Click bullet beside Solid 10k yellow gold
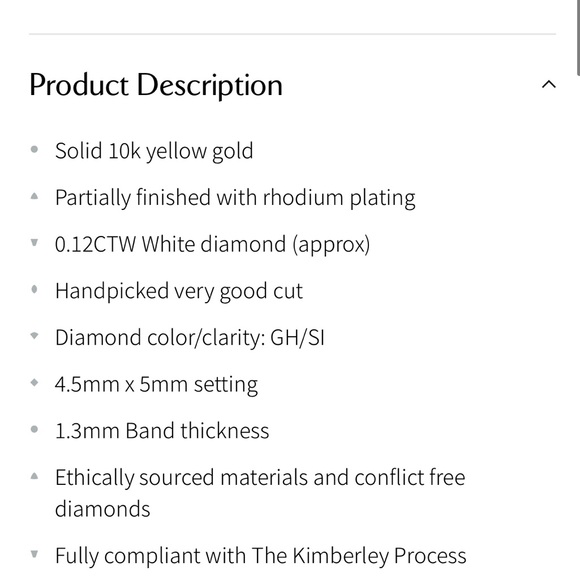Image resolution: width=580 pixels, height=580 pixels. [34, 149]
